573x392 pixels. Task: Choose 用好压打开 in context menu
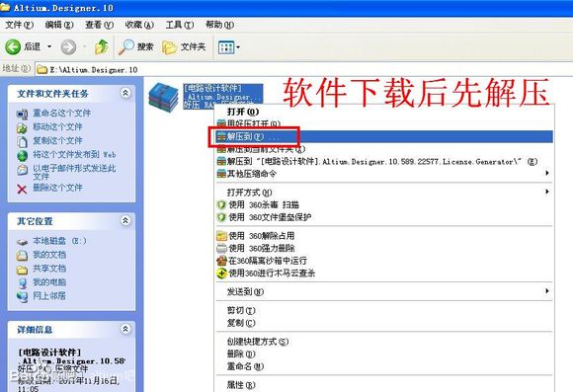[x=383, y=123]
